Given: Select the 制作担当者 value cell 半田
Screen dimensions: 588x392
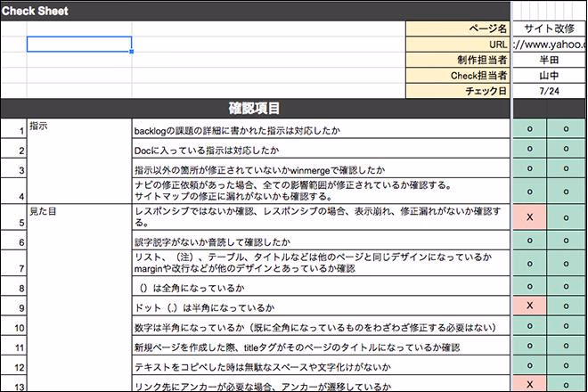Looking at the screenshot, I should tap(550, 60).
